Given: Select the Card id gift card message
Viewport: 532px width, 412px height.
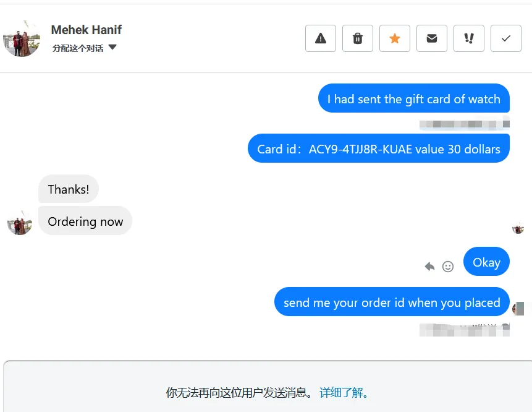Looking at the screenshot, I should click(x=379, y=148).
